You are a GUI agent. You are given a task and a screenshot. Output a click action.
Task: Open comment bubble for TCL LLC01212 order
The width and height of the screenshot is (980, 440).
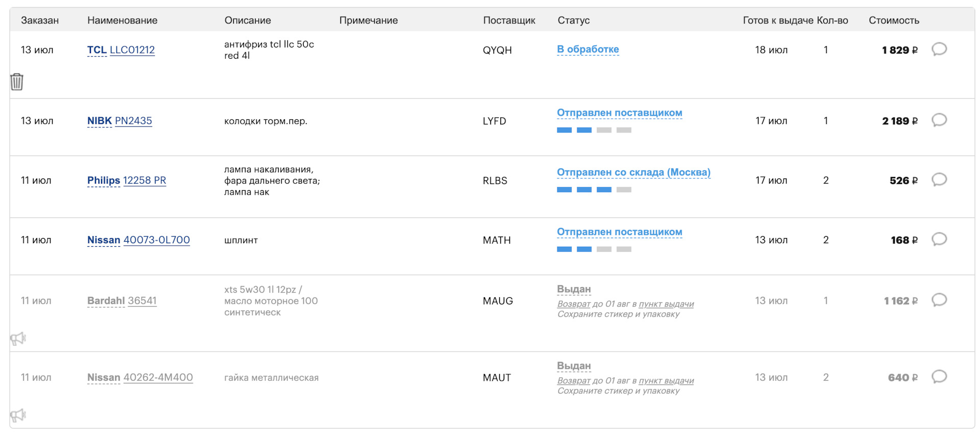coord(939,49)
